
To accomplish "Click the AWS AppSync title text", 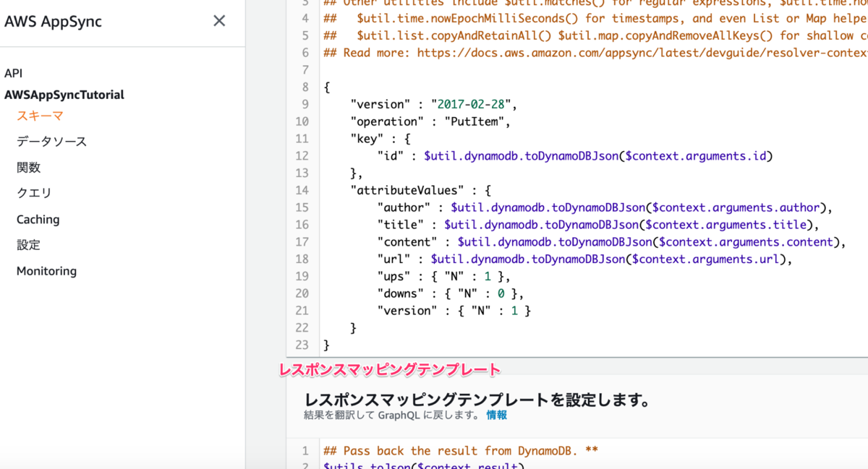I will [x=54, y=22].
